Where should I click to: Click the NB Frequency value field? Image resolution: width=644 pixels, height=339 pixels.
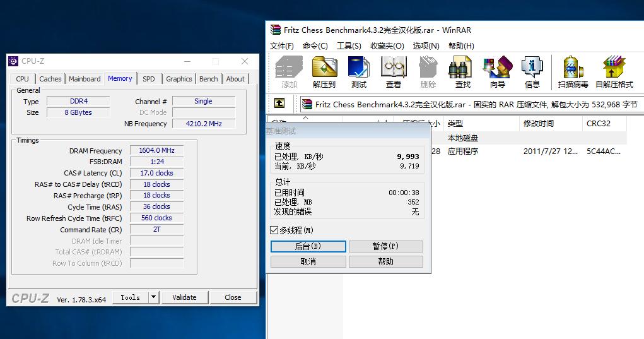pyautogui.click(x=204, y=124)
